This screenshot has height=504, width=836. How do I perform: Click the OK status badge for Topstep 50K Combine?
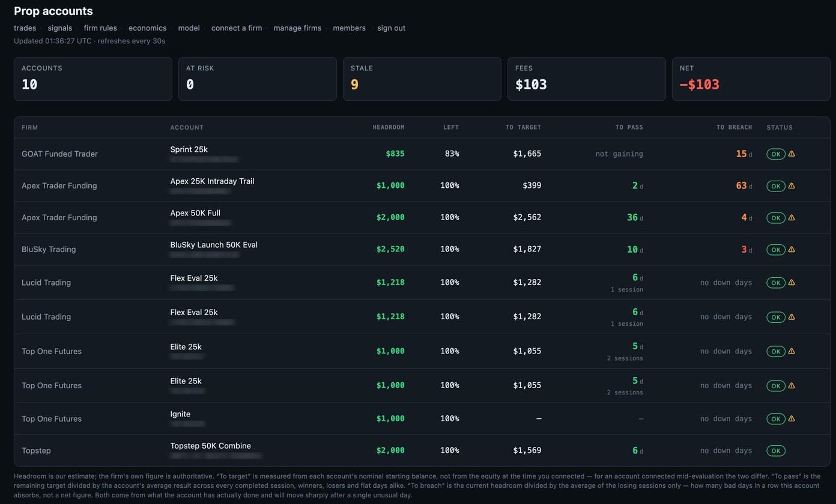pyautogui.click(x=776, y=451)
